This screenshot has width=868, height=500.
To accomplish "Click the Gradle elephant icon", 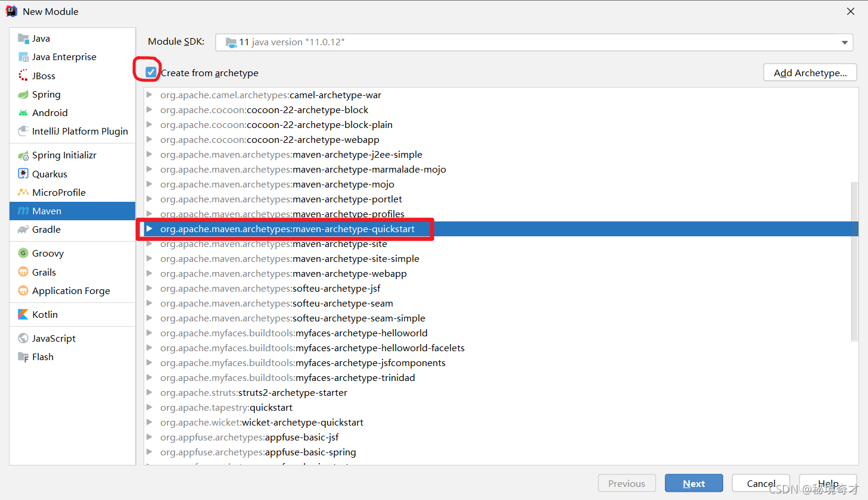I will (x=23, y=230).
